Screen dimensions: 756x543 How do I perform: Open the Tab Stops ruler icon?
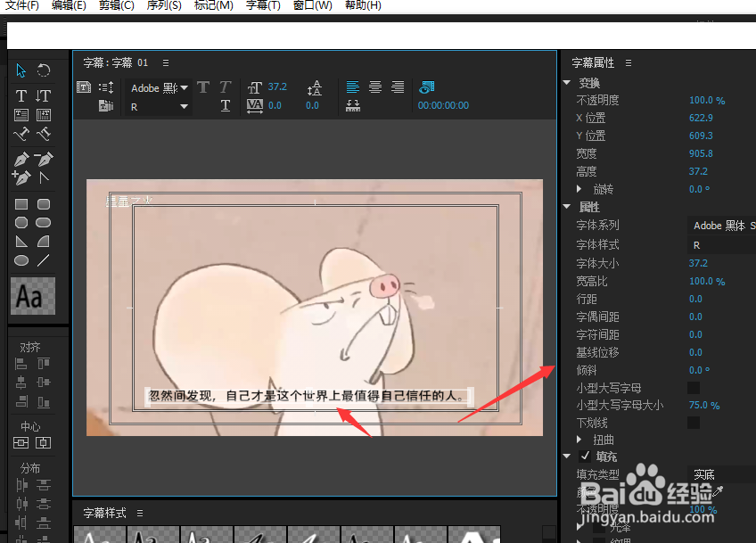tap(353, 105)
